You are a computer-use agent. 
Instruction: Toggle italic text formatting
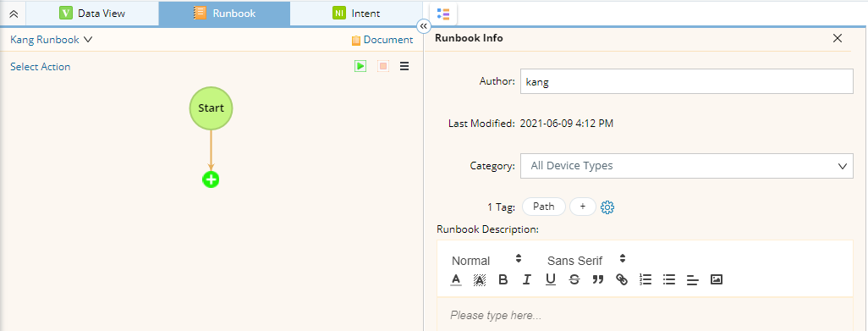[x=526, y=279]
